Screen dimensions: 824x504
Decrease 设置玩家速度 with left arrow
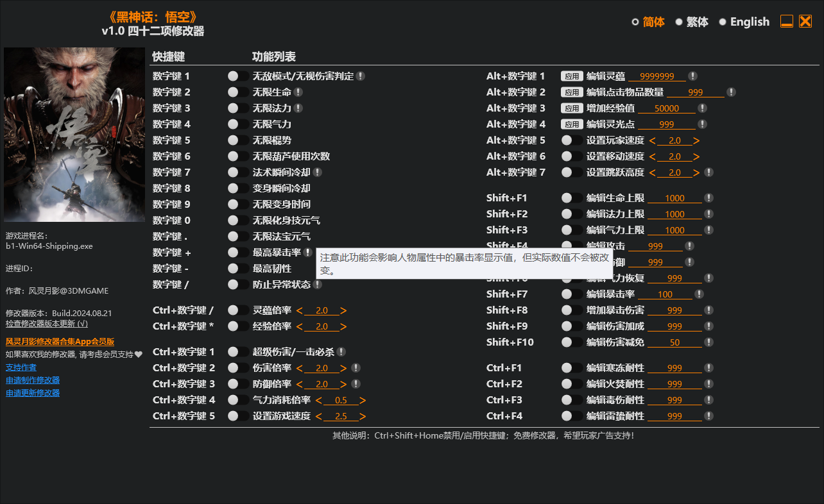click(x=652, y=140)
